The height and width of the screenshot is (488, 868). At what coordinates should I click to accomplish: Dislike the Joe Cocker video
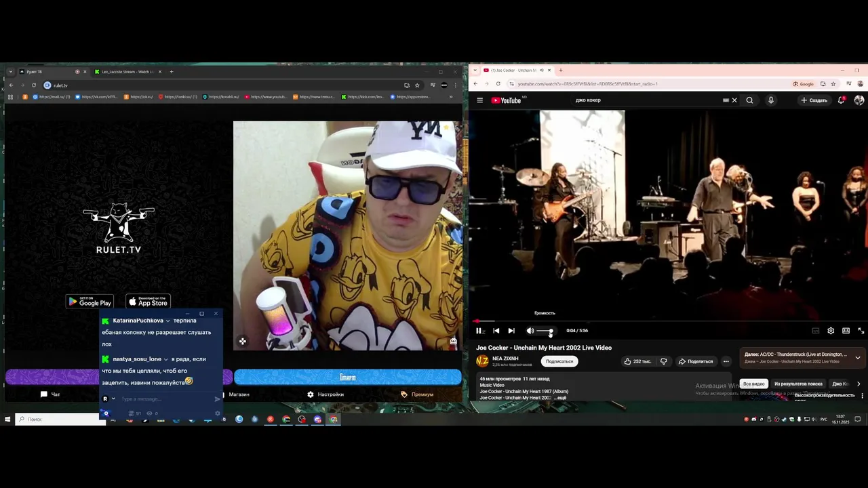pyautogui.click(x=664, y=361)
